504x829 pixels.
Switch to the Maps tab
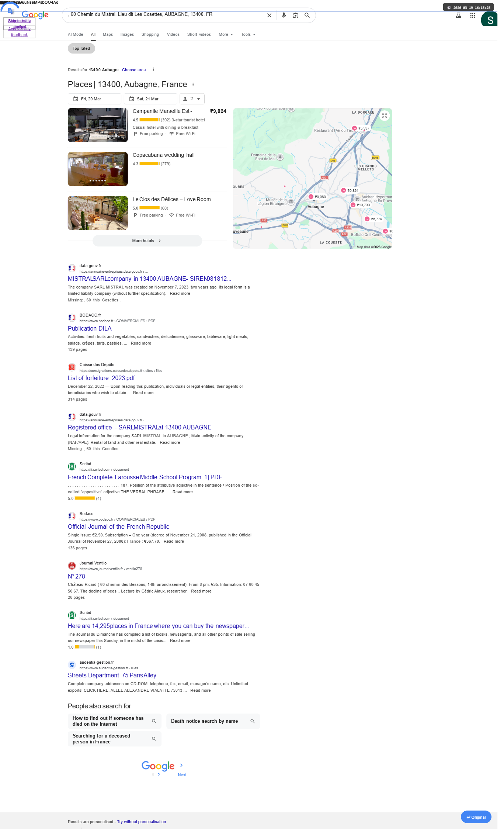(x=108, y=34)
